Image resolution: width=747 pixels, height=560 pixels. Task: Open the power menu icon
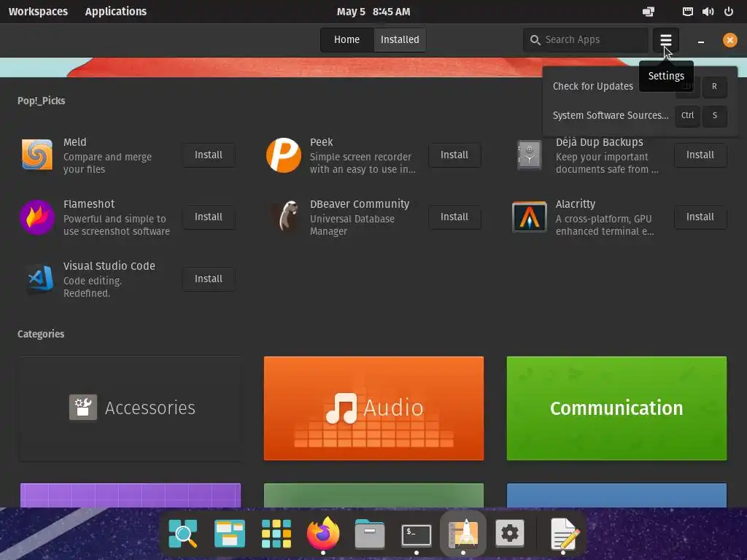pyautogui.click(x=729, y=12)
